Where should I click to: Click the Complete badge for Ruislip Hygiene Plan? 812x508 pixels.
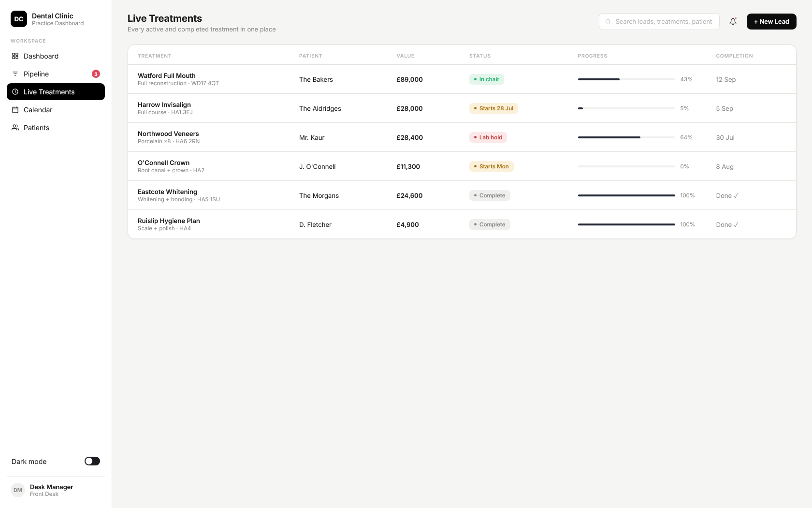click(490, 224)
